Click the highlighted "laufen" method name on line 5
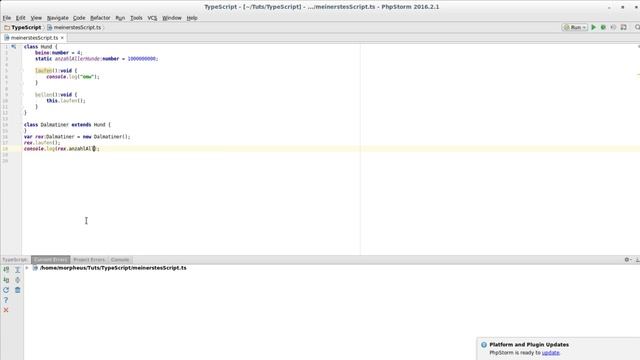 [x=43, y=71]
